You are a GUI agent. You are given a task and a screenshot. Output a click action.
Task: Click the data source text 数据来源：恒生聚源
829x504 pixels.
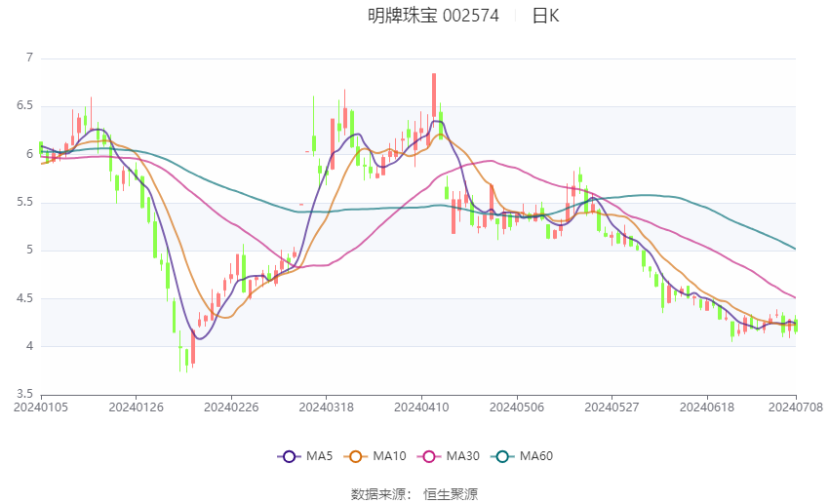(414, 494)
